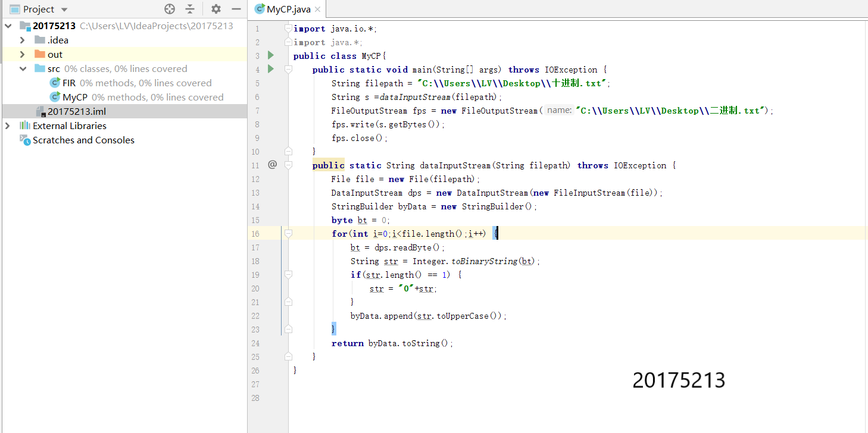The height and width of the screenshot is (433, 868).
Task: Hide the Project tool window
Action: pyautogui.click(x=236, y=9)
